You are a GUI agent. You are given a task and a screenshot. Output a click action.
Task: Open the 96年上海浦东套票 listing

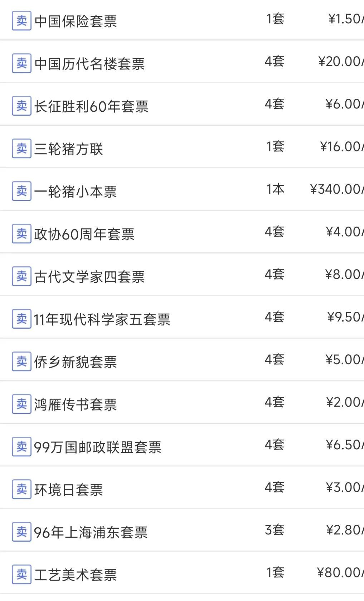tap(91, 532)
